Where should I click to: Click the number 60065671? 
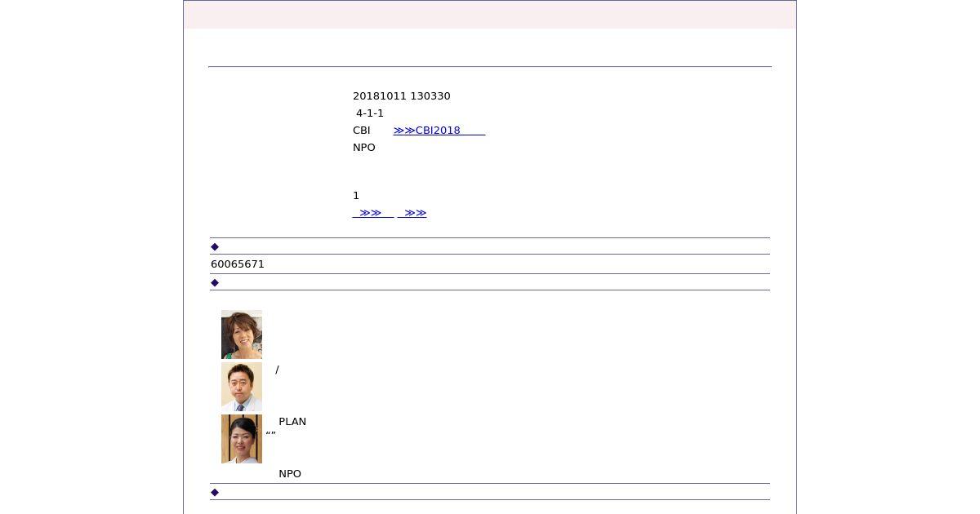tap(238, 264)
